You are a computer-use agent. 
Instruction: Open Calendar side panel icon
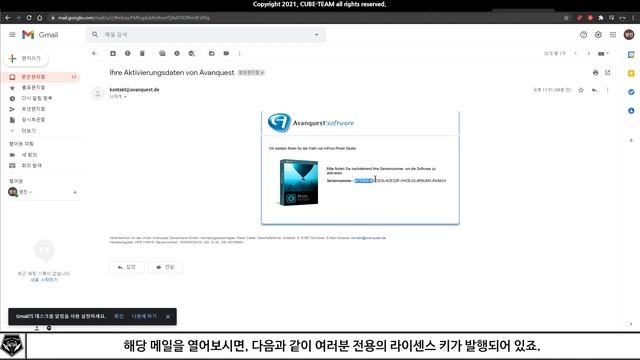point(631,54)
